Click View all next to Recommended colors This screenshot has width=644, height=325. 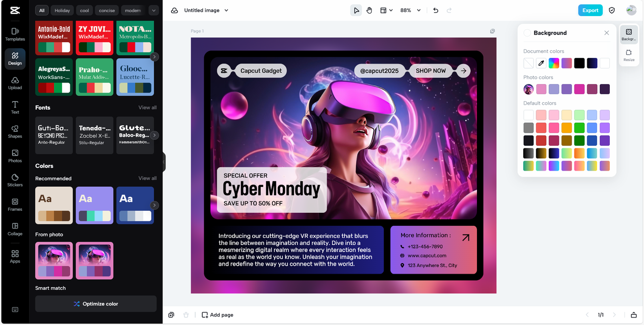[x=147, y=178]
